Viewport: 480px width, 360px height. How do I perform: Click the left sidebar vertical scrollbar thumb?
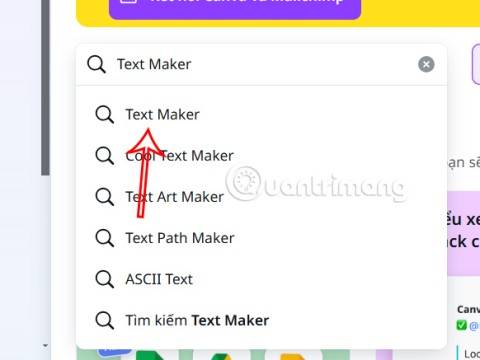(45, 87)
